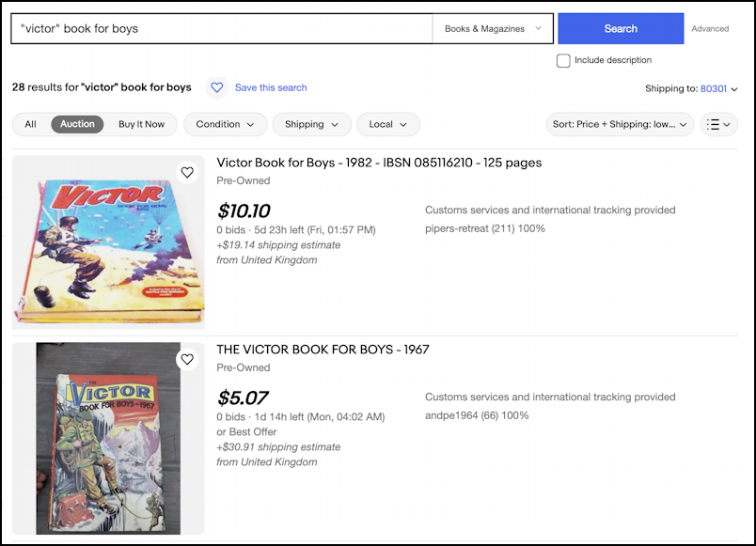
Task: Tick the Include description checkbox
Action: (x=563, y=61)
